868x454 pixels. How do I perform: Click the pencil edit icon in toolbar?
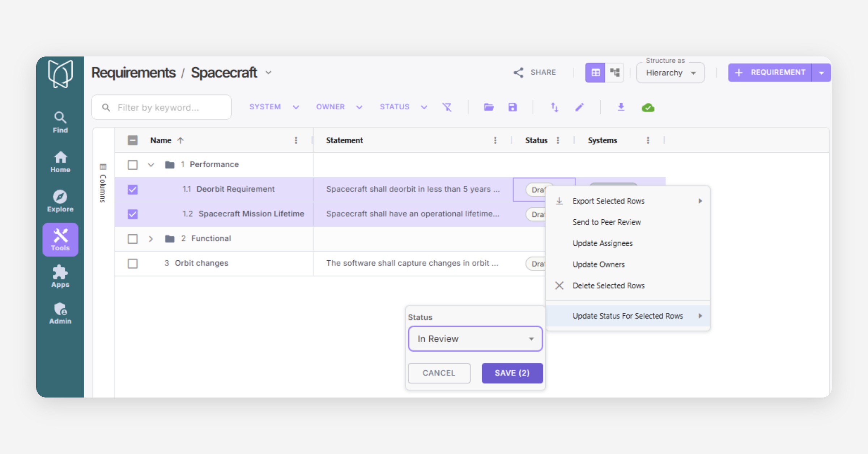(x=579, y=107)
